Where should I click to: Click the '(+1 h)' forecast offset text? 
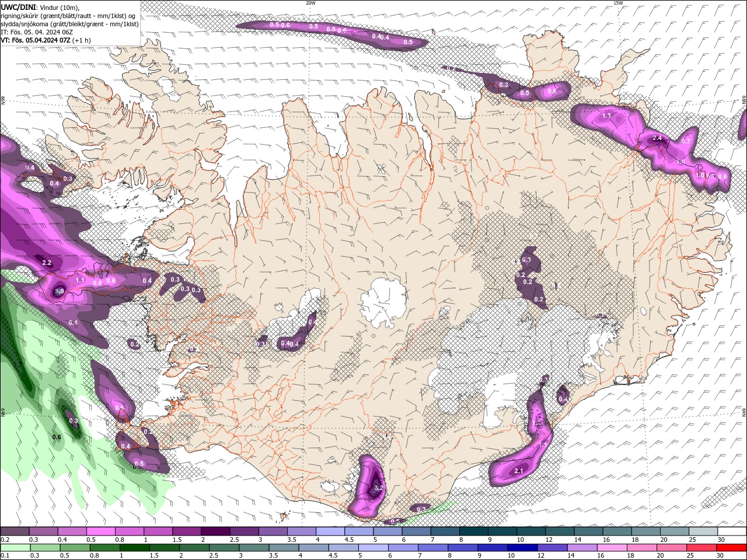(x=81, y=40)
